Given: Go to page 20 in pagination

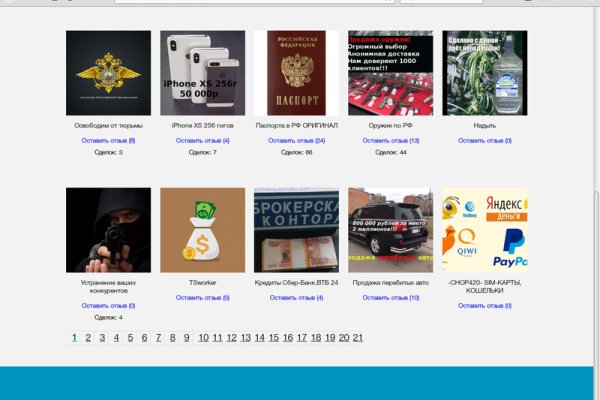Looking at the screenshot, I should pos(344,338).
